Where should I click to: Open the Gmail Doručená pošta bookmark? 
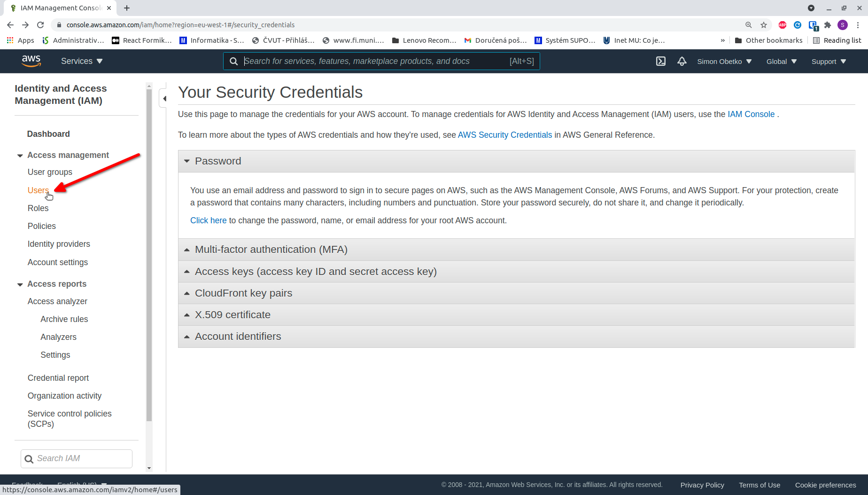(x=496, y=40)
